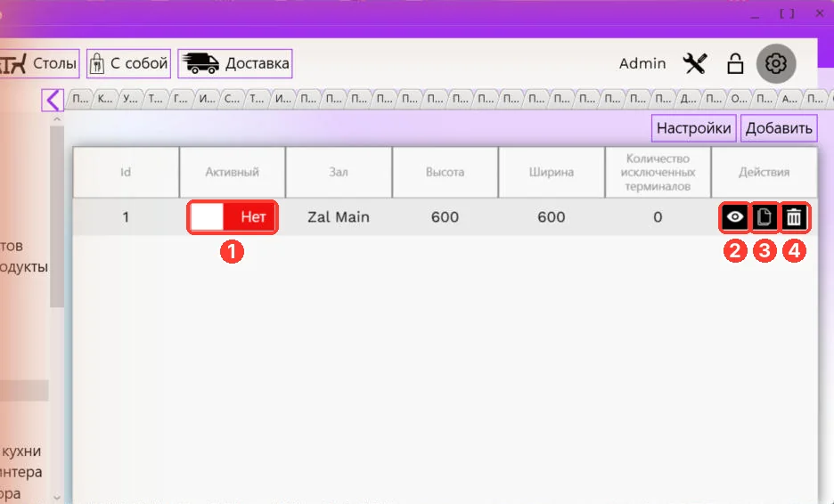The image size is (834, 504).
Task: Collapse the sidebar with the purple left chevron
Action: pyautogui.click(x=53, y=100)
